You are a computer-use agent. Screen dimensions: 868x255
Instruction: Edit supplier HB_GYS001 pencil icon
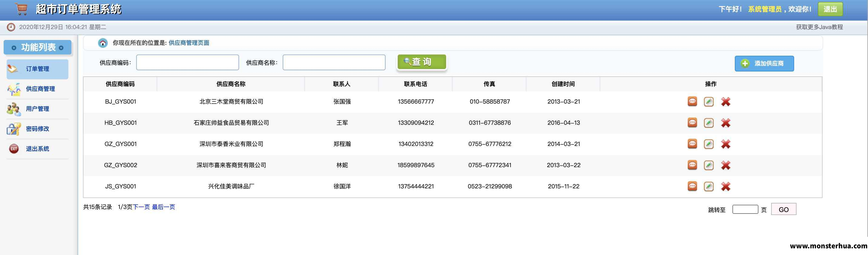tap(709, 123)
